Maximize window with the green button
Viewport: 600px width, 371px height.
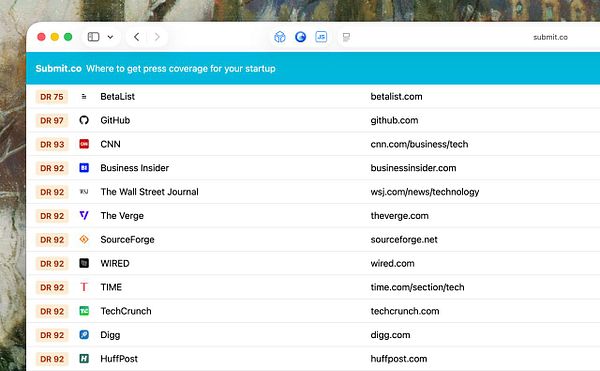click(x=68, y=37)
